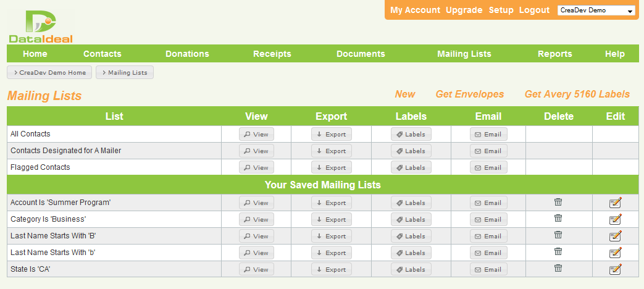Open the Contacts menu
The height and width of the screenshot is (289, 644).
point(102,54)
